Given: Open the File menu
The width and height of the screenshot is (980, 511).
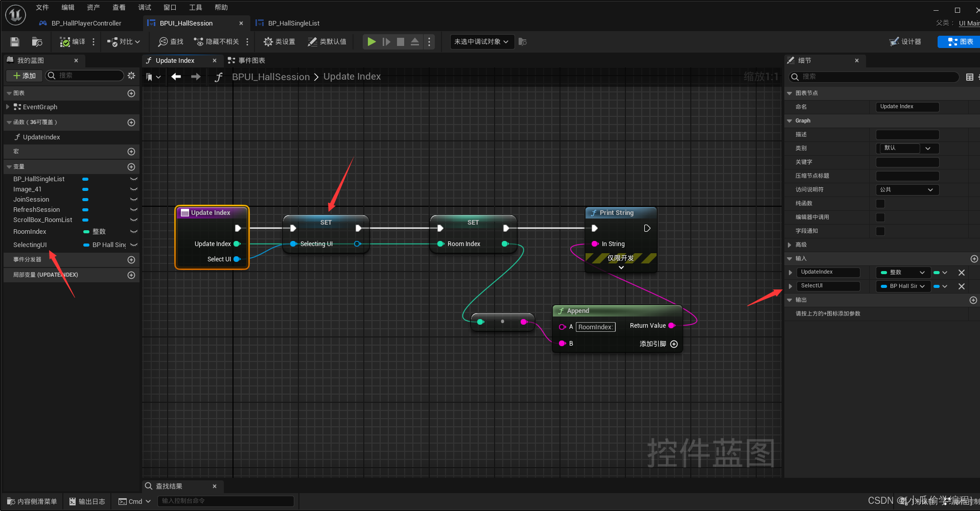Looking at the screenshot, I should [x=42, y=7].
